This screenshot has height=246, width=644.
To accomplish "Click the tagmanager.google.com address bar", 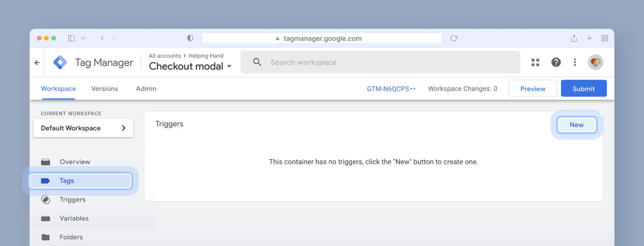I will click(322, 38).
